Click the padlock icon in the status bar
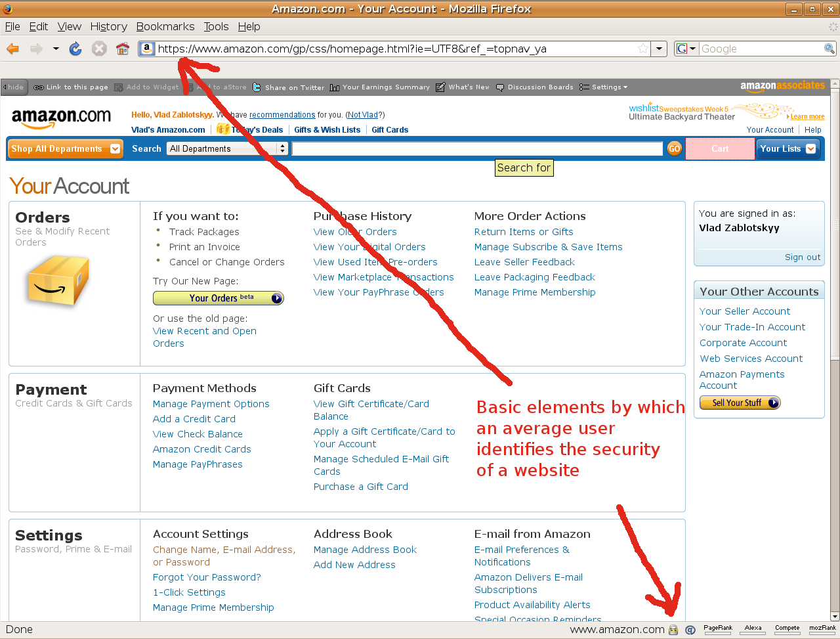Viewport: 840px width, 639px height. (x=673, y=630)
